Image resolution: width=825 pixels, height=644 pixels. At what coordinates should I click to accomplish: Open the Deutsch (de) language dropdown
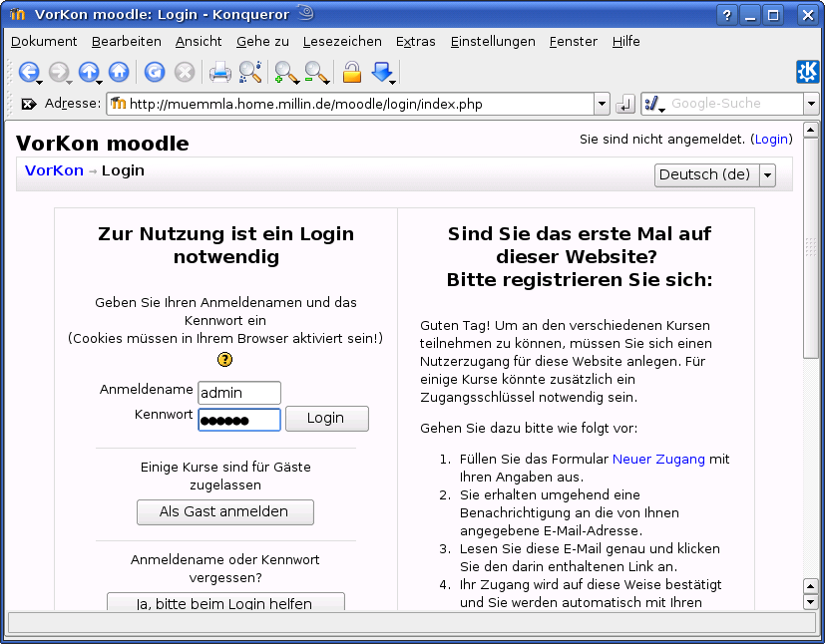click(x=715, y=175)
